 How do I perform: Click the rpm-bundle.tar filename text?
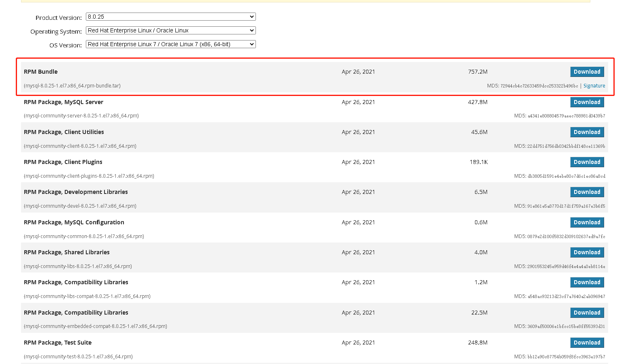point(72,86)
